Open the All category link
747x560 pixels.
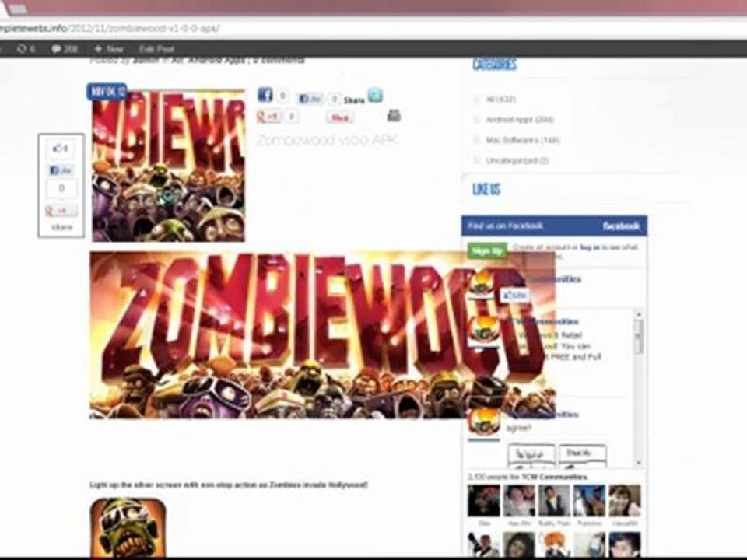pos(500,99)
